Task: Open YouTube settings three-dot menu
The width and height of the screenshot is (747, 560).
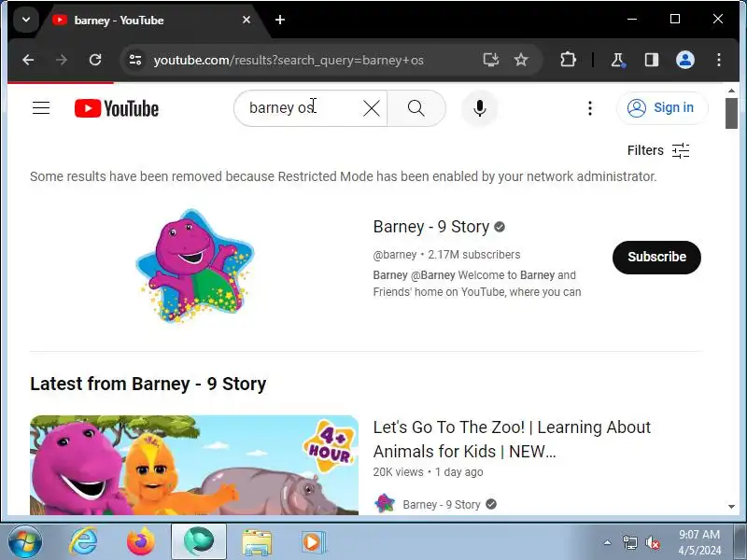Action: pos(590,108)
